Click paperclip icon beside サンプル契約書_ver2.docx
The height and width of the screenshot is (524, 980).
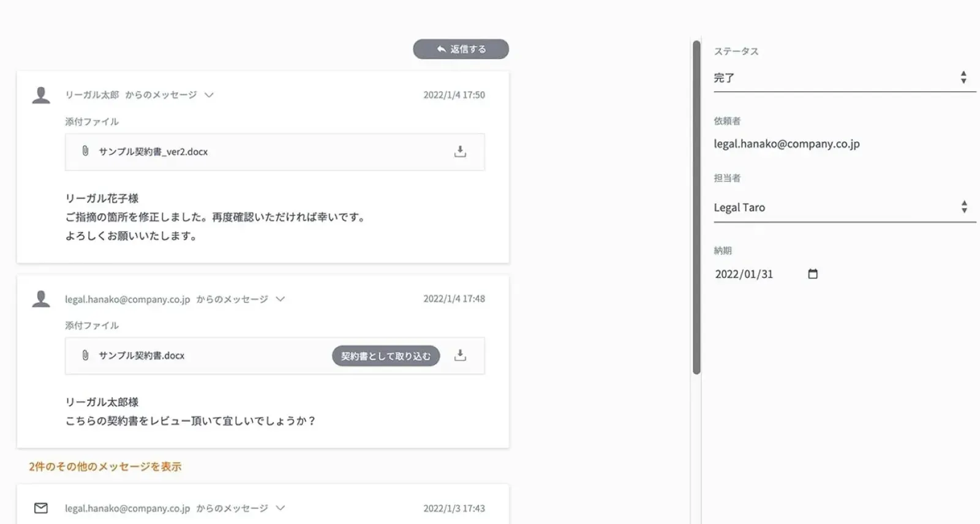click(85, 151)
